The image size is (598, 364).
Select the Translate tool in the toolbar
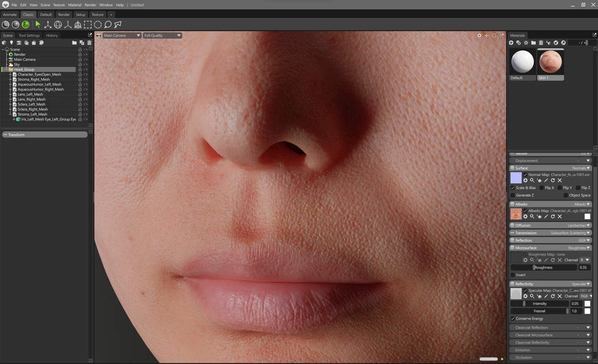(48, 25)
